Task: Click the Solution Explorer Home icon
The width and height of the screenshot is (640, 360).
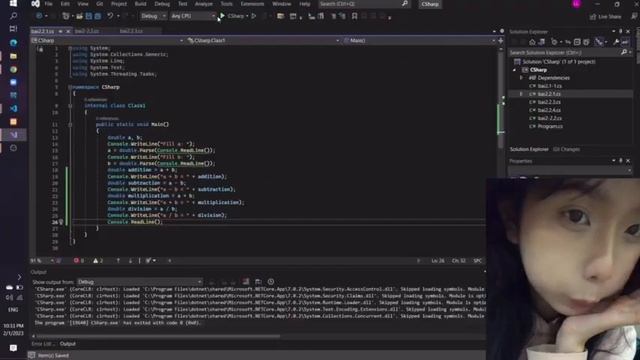Action: point(532,42)
